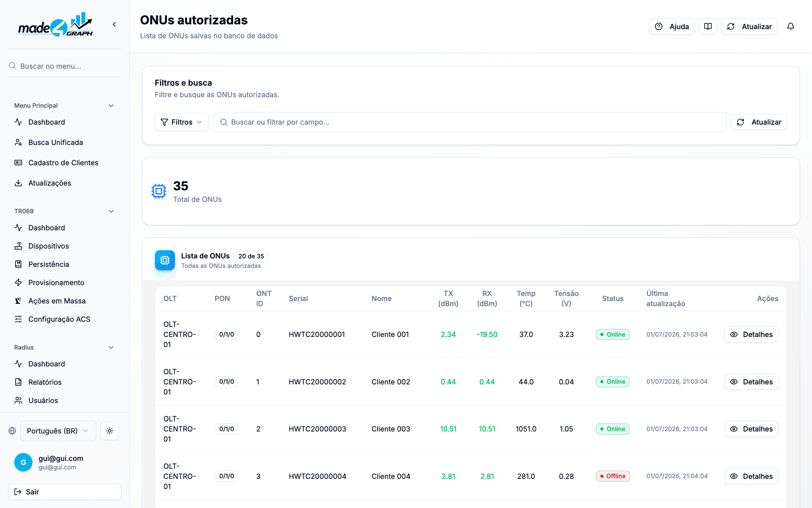The width and height of the screenshot is (812, 508).
Task: Focus the Buscar ou filtrar por campo field
Action: pyautogui.click(x=470, y=122)
